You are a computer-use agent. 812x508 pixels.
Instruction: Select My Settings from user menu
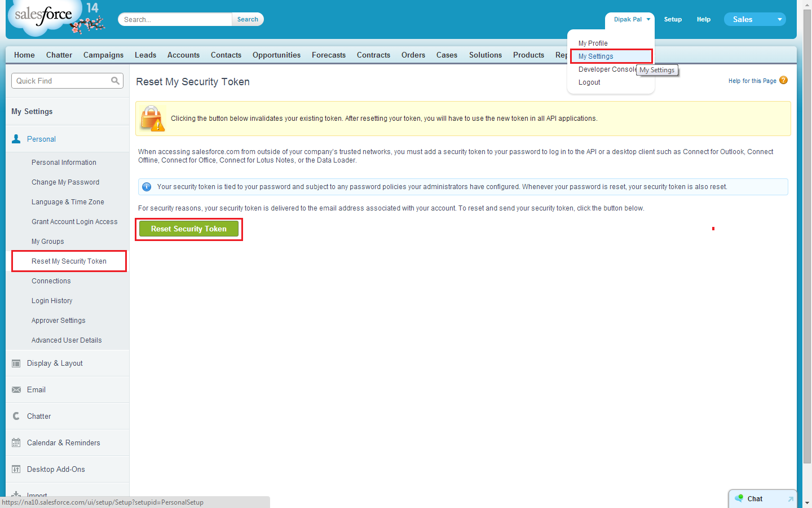[x=595, y=56]
